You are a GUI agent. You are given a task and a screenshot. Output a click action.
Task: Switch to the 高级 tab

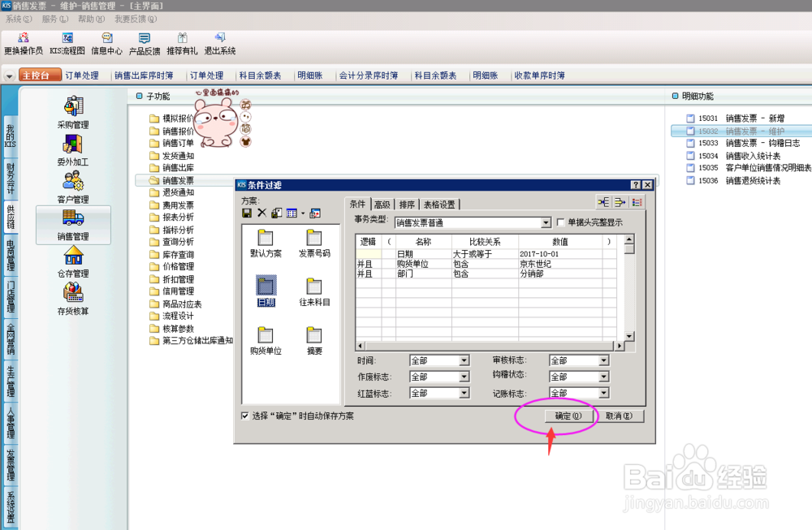coord(382,205)
